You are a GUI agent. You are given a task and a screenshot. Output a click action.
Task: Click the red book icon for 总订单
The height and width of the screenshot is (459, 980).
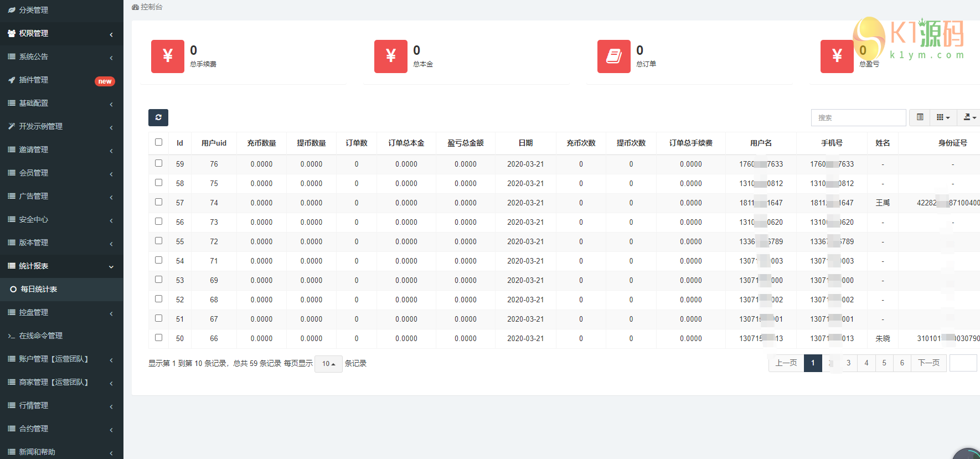pyautogui.click(x=614, y=56)
